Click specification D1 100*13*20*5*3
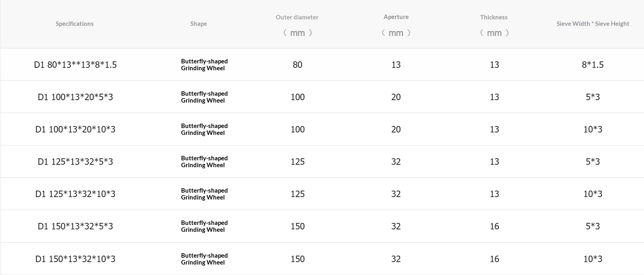The width and height of the screenshot is (644, 275). click(x=75, y=97)
